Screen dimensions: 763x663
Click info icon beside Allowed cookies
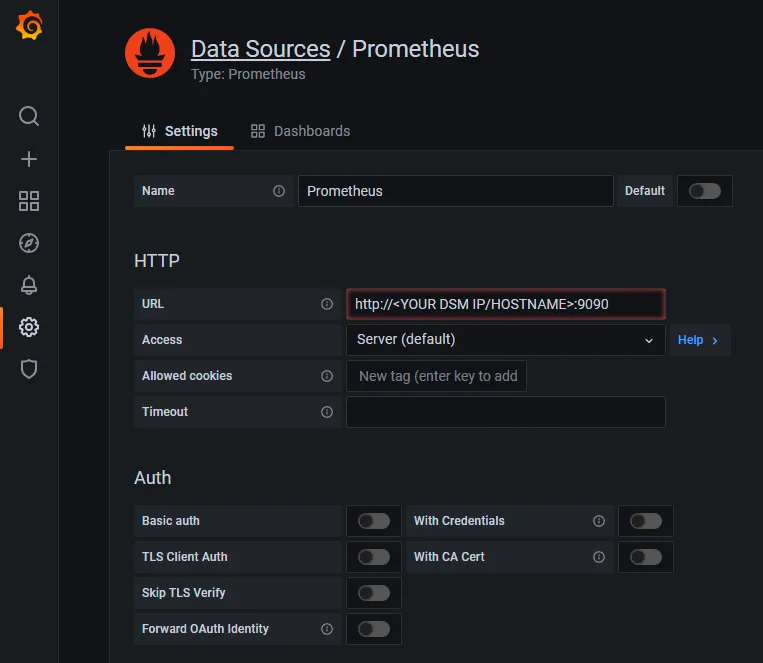[327, 376]
